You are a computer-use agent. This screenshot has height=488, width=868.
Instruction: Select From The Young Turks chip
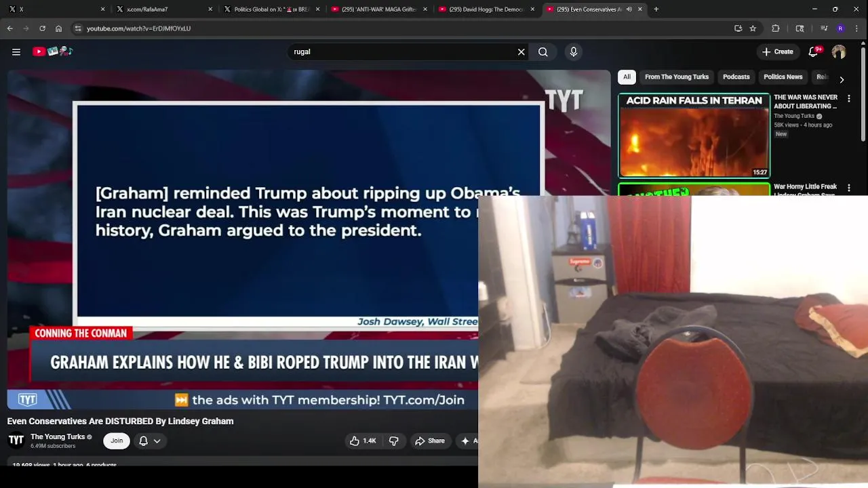pyautogui.click(x=677, y=77)
